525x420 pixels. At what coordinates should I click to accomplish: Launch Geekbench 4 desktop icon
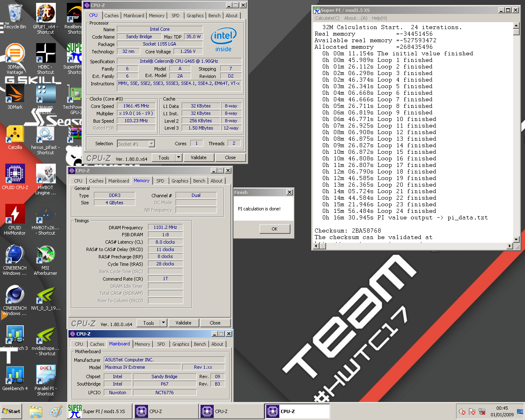tap(15, 378)
